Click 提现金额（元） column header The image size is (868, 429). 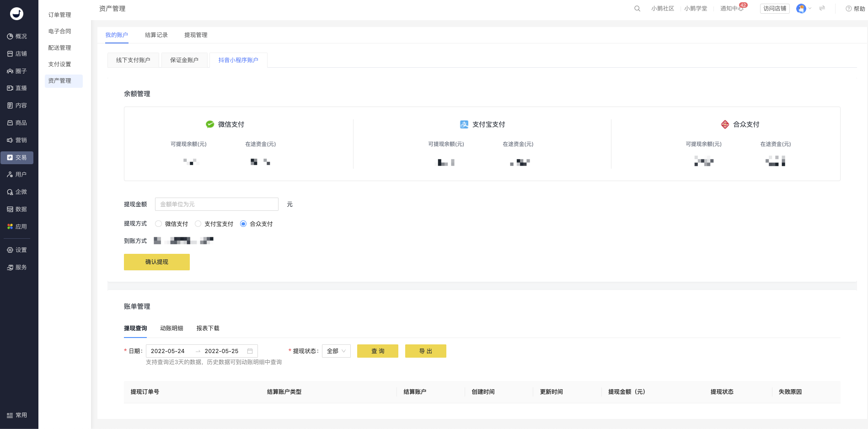click(x=627, y=391)
